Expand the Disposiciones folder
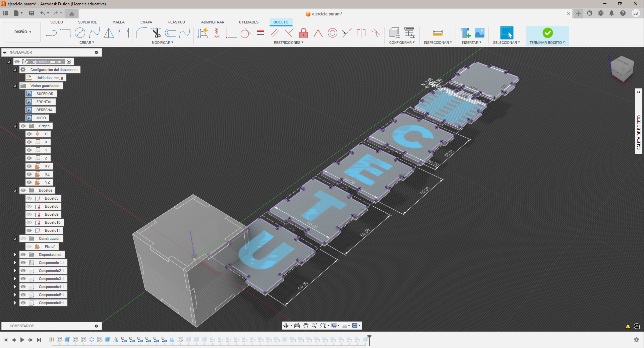The image size is (644, 348). (14, 254)
